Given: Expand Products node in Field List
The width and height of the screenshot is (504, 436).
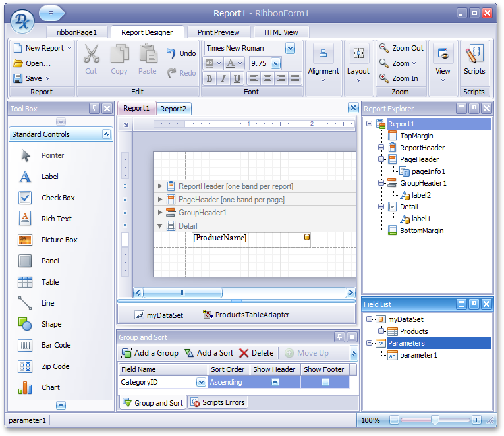Looking at the screenshot, I should pos(381,331).
